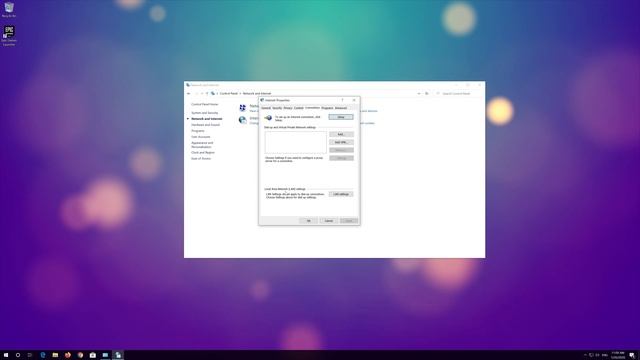Click Internet Options globe icon
The height and width of the screenshot is (360, 640).
243,120
